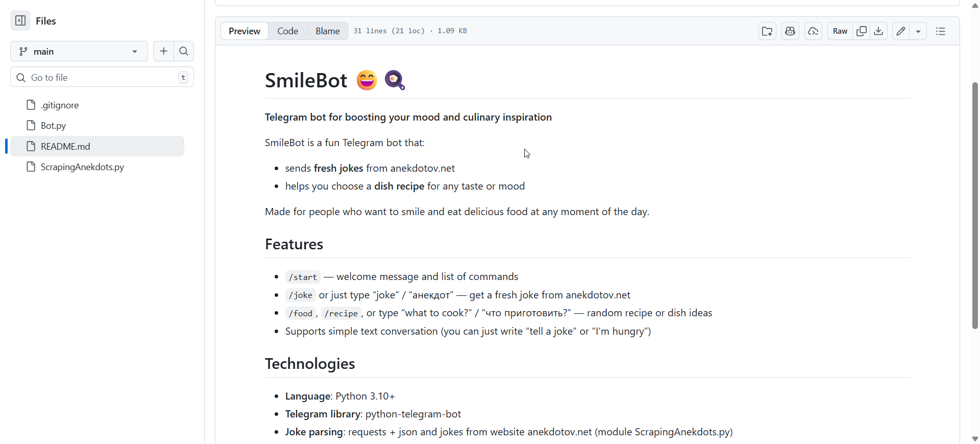
Task: Expand more edit options dropdown arrow
Action: click(919, 32)
